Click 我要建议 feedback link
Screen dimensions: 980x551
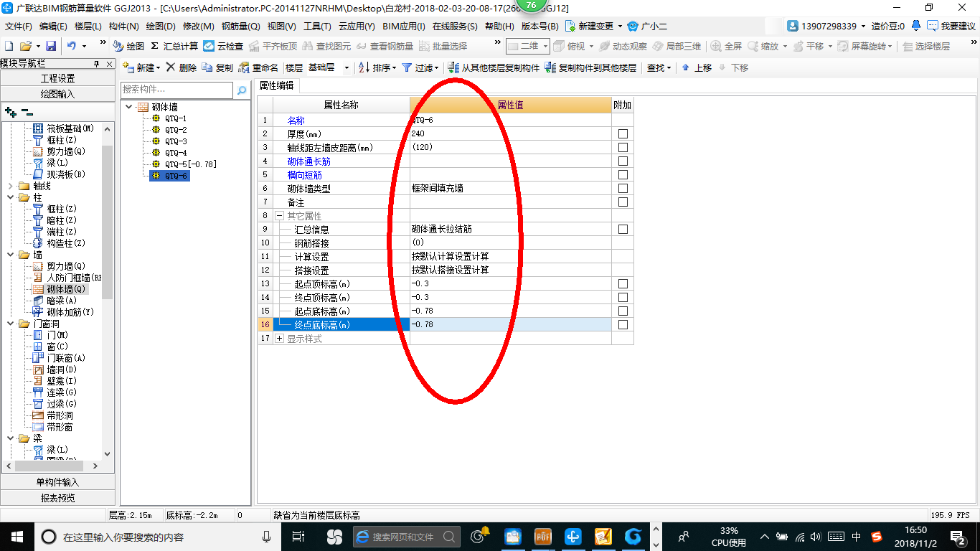pos(951,26)
